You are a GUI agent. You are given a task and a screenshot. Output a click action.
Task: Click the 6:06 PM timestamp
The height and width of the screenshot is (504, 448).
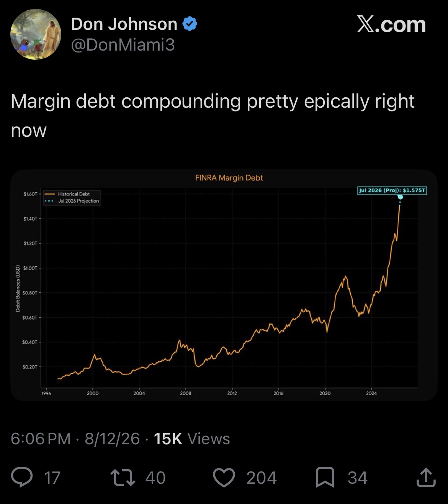(x=41, y=438)
